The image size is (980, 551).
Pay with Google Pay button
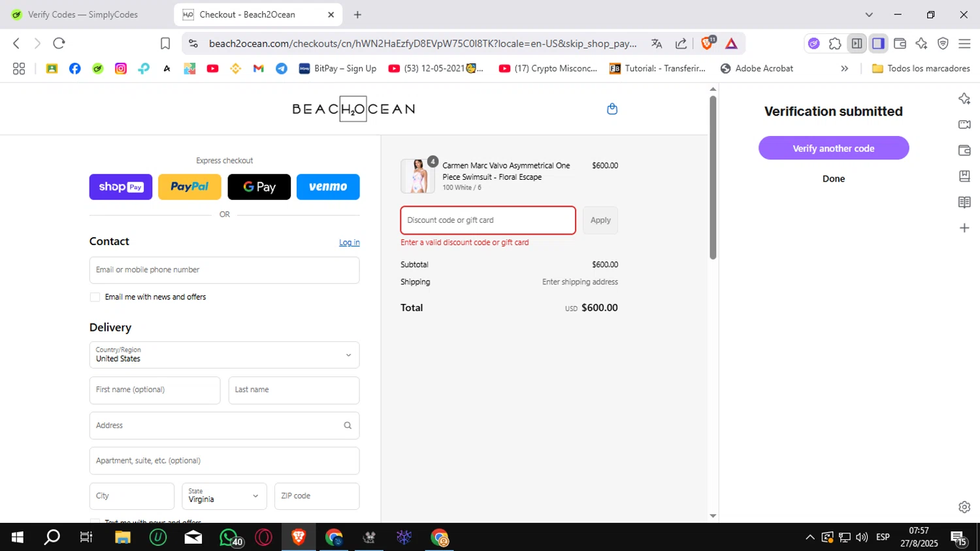tap(259, 187)
